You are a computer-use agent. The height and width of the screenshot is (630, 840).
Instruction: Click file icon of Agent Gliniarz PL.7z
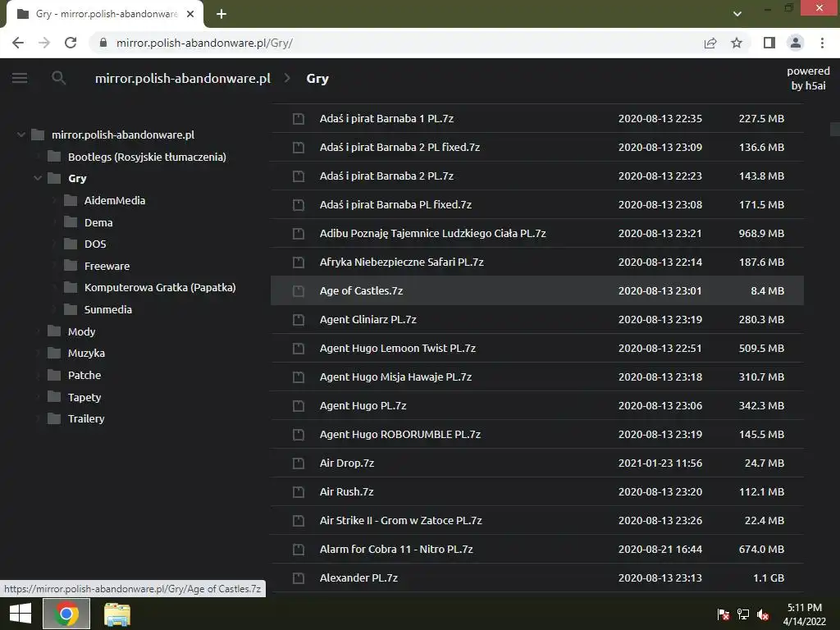coord(299,320)
